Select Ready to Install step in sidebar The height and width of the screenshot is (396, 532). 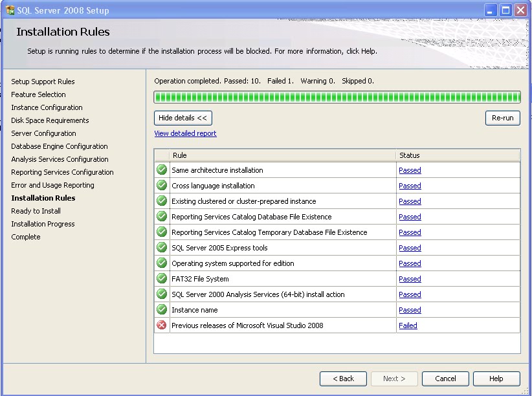[x=36, y=211]
